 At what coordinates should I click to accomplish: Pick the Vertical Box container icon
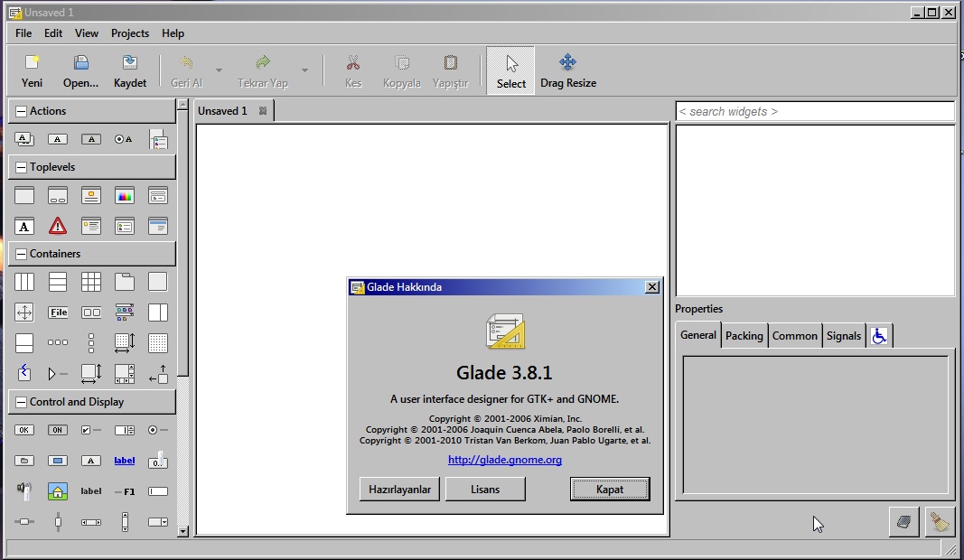58,282
